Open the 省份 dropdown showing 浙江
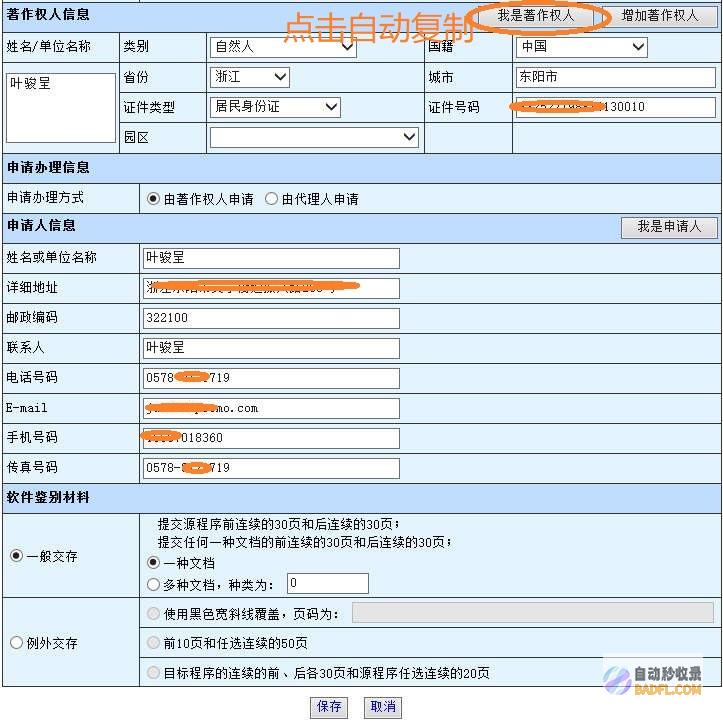This screenshot has height=723, width=723. (249, 77)
